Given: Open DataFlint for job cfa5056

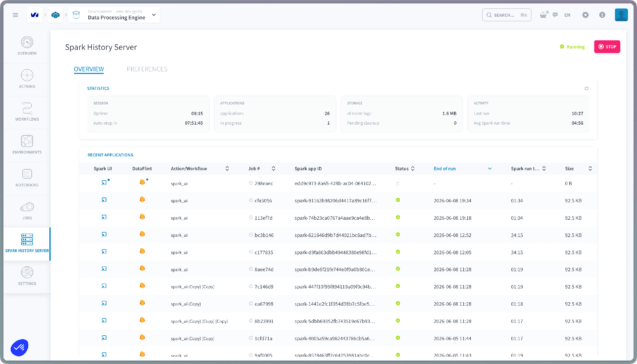Looking at the screenshot, I should (142, 199).
